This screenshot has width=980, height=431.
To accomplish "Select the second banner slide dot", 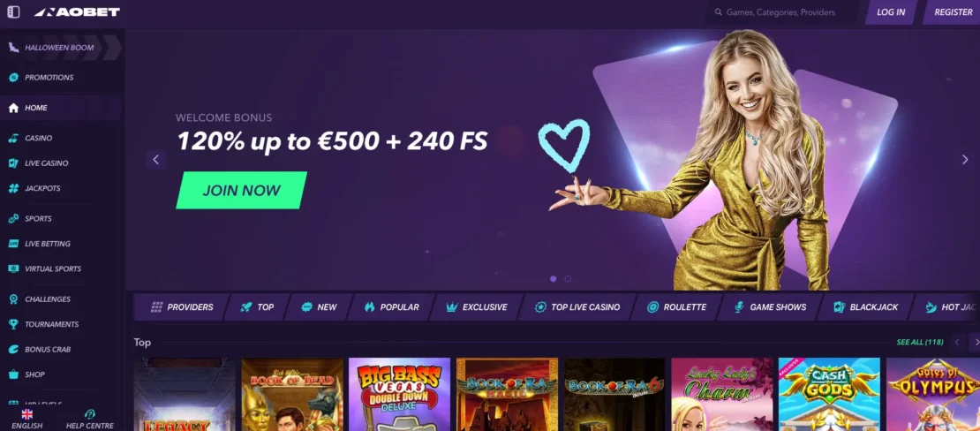I will click(x=568, y=279).
